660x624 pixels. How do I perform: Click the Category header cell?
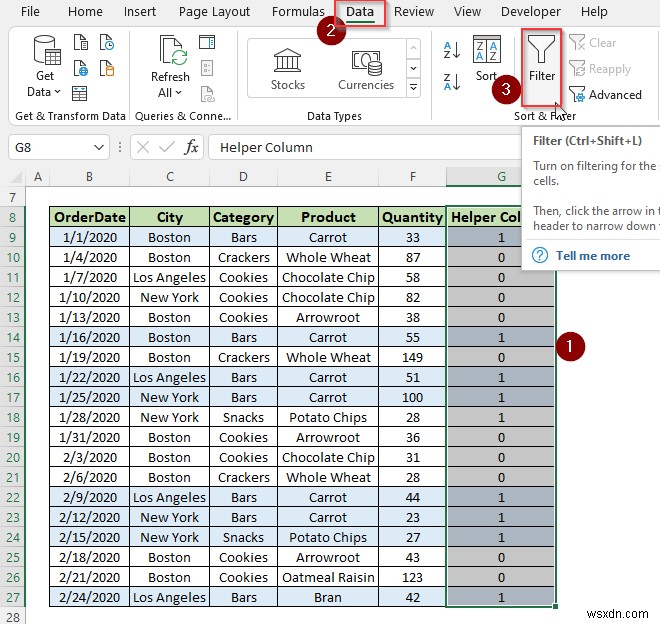[x=243, y=217]
